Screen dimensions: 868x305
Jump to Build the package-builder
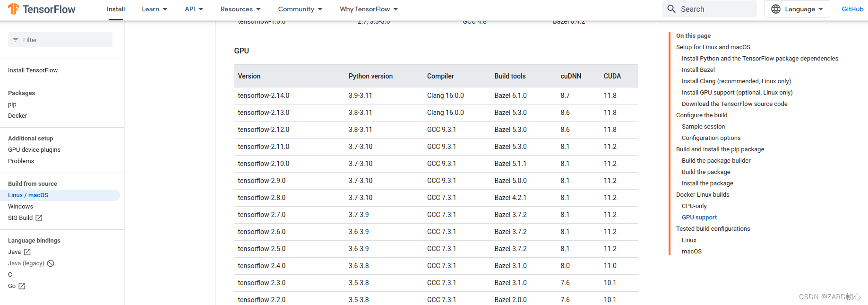(x=716, y=161)
